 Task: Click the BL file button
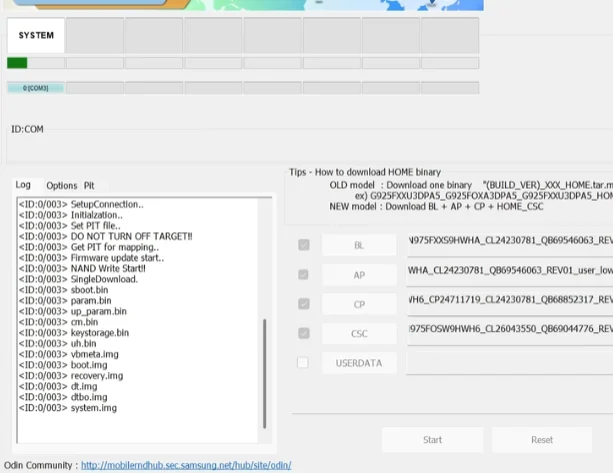359,245
